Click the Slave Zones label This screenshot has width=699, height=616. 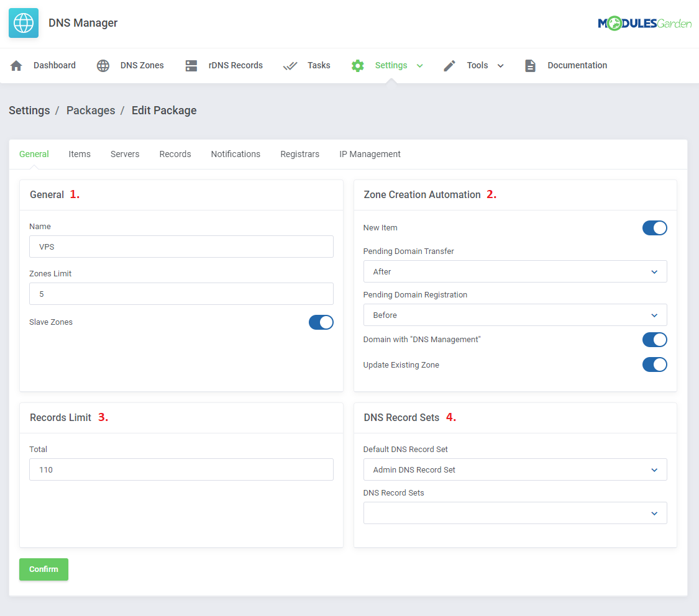pyautogui.click(x=51, y=322)
